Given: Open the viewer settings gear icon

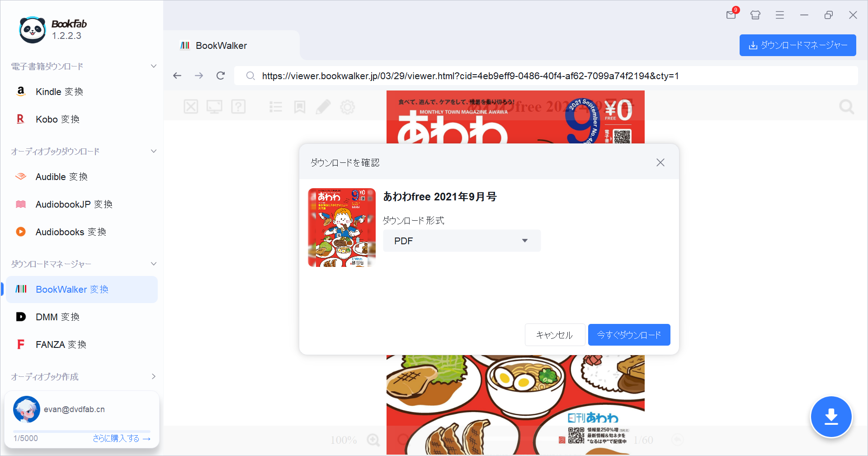Looking at the screenshot, I should [x=347, y=107].
